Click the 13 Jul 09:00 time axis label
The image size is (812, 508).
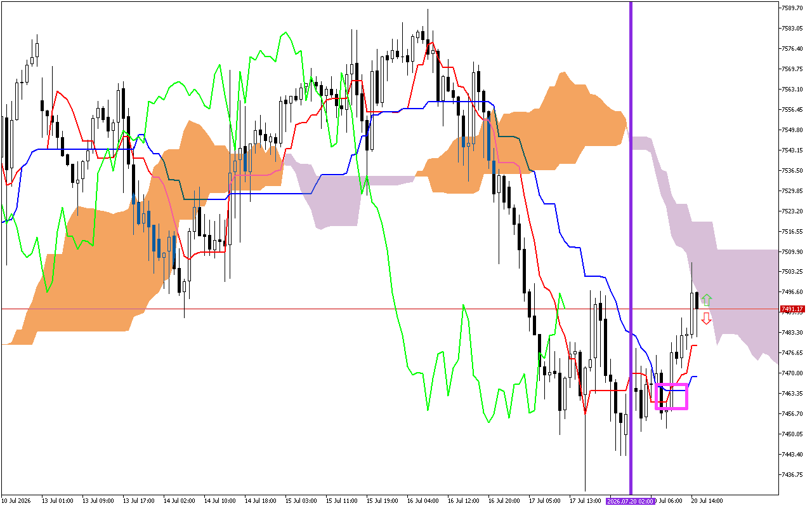point(98,501)
